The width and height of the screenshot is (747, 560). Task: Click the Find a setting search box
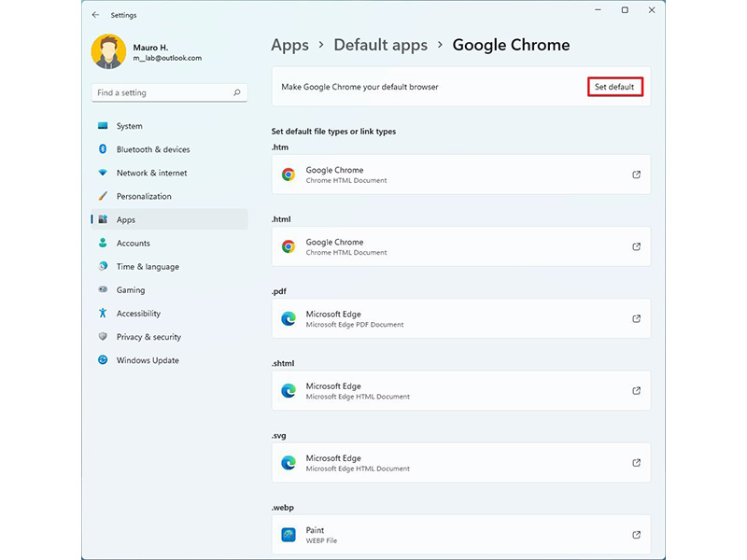point(169,92)
